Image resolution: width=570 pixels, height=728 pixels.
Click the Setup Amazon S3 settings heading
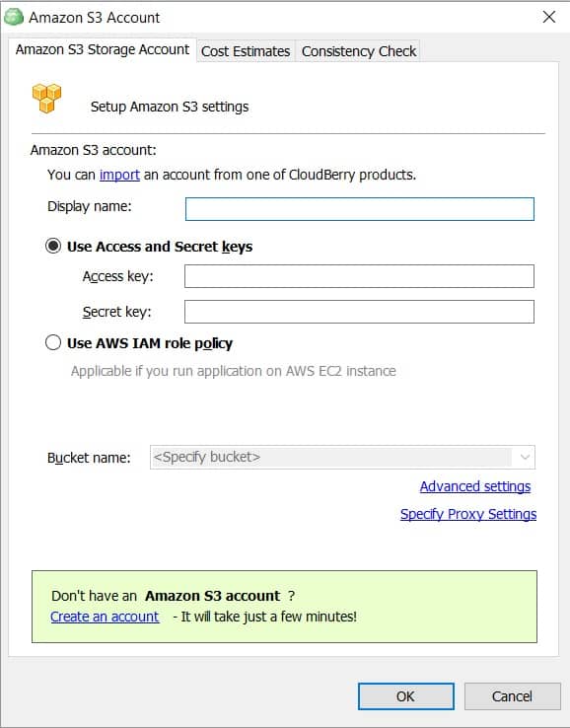click(x=170, y=107)
